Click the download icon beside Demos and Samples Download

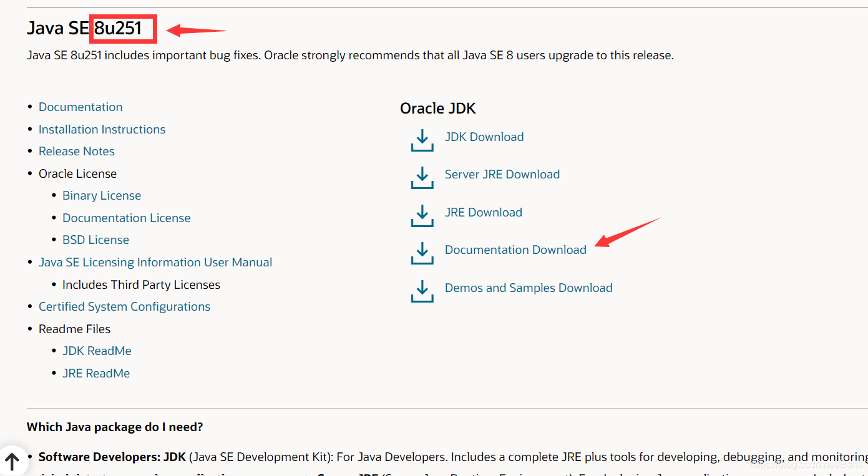click(422, 291)
